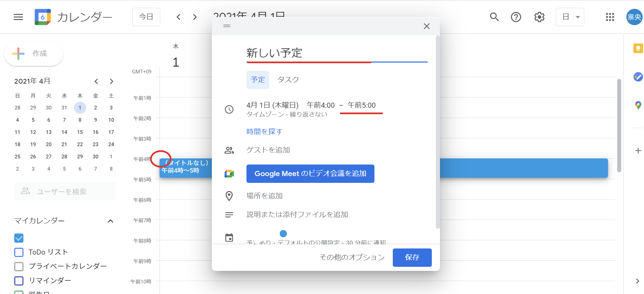Toggle the ToDo リスト calendar checkbox
The image size is (644, 294).
pos(19,252)
